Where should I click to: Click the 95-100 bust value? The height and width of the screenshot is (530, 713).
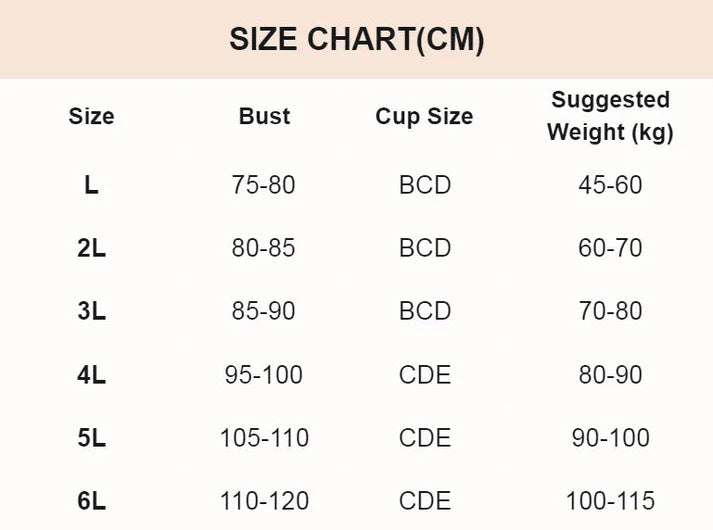click(x=264, y=375)
